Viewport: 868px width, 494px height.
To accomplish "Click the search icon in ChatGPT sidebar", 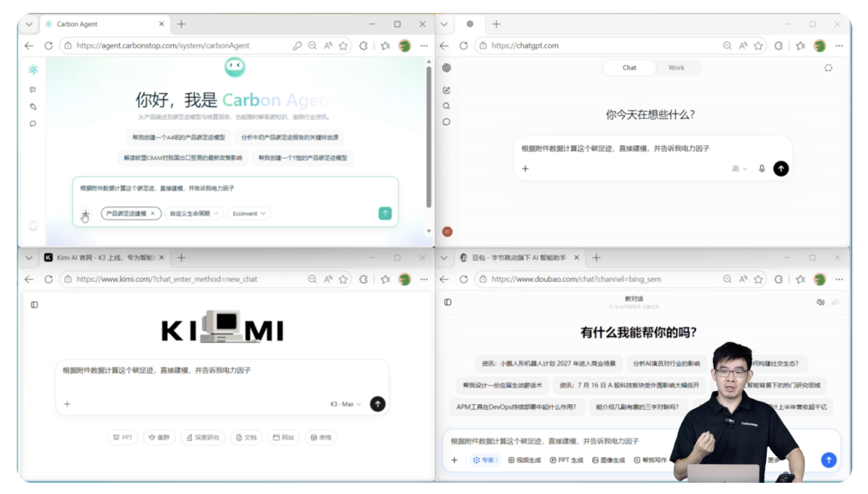I will pos(446,106).
